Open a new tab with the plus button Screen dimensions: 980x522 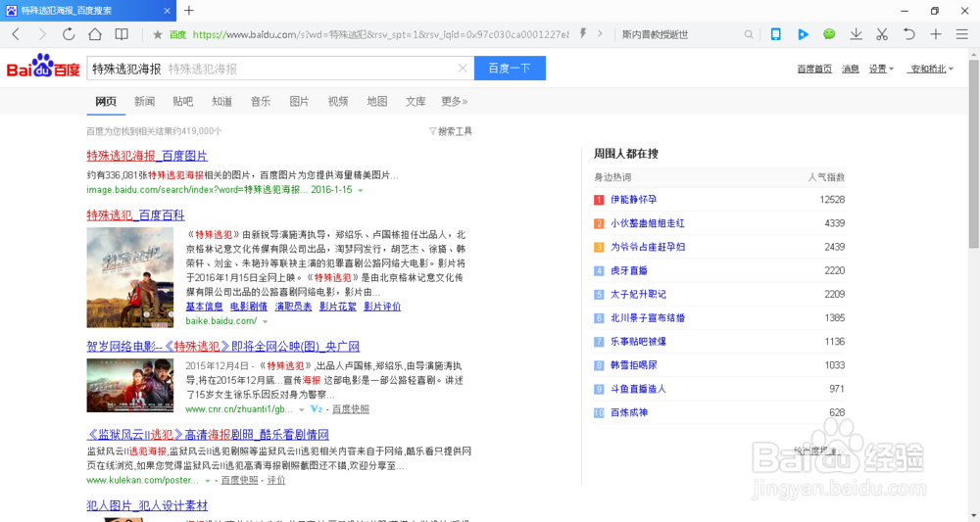(189, 10)
